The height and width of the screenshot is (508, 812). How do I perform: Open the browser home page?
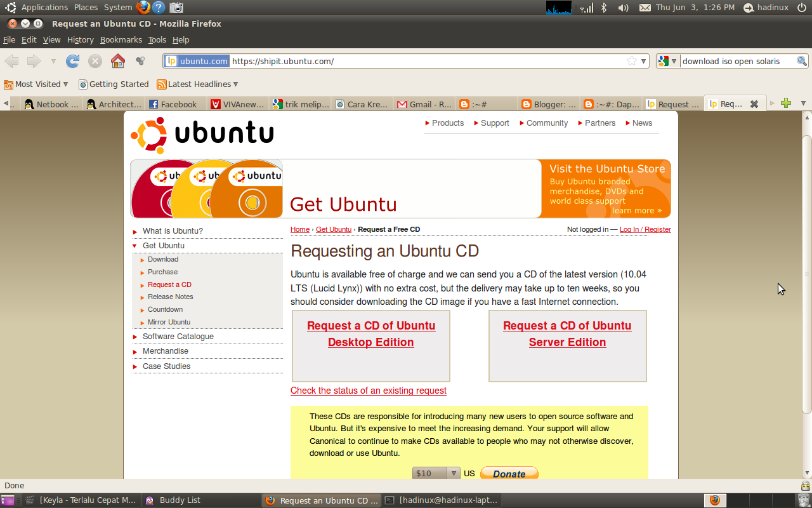(119, 61)
